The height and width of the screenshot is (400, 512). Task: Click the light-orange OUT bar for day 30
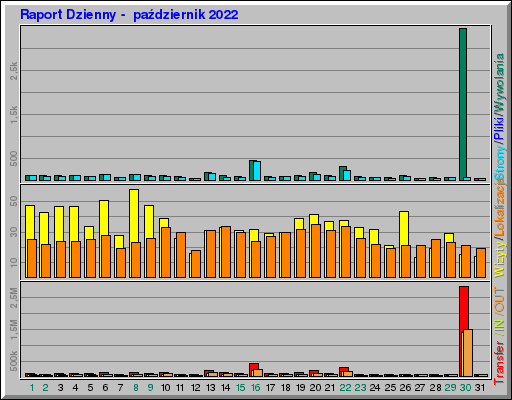coord(468,353)
